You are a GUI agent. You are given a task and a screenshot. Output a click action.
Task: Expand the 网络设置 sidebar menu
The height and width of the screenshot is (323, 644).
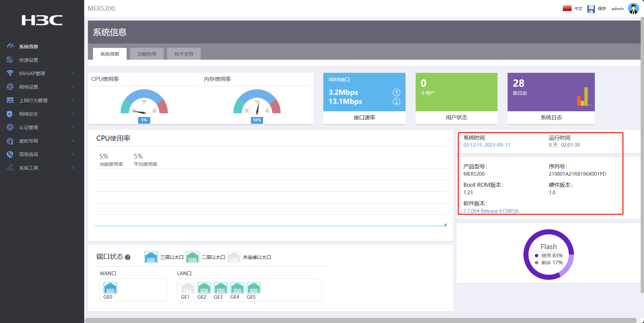tap(42, 87)
